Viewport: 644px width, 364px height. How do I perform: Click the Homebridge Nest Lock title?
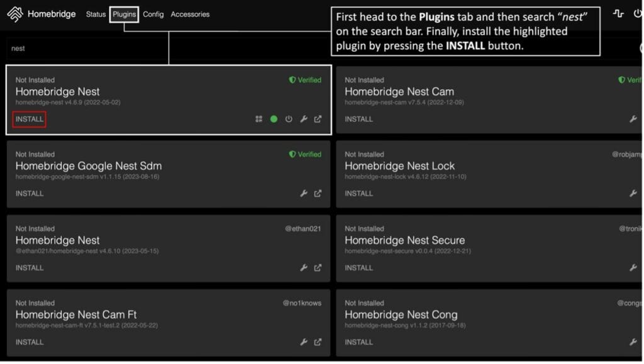click(x=400, y=166)
